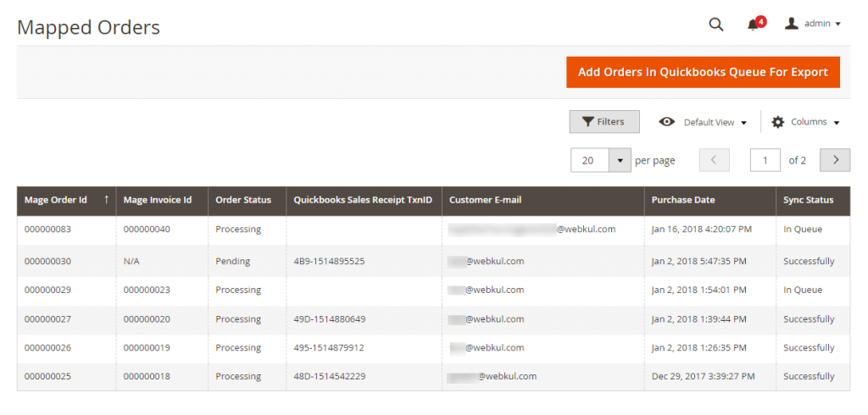The image size is (868, 415).
Task: Click In Queue status for order 000000029
Action: click(803, 290)
